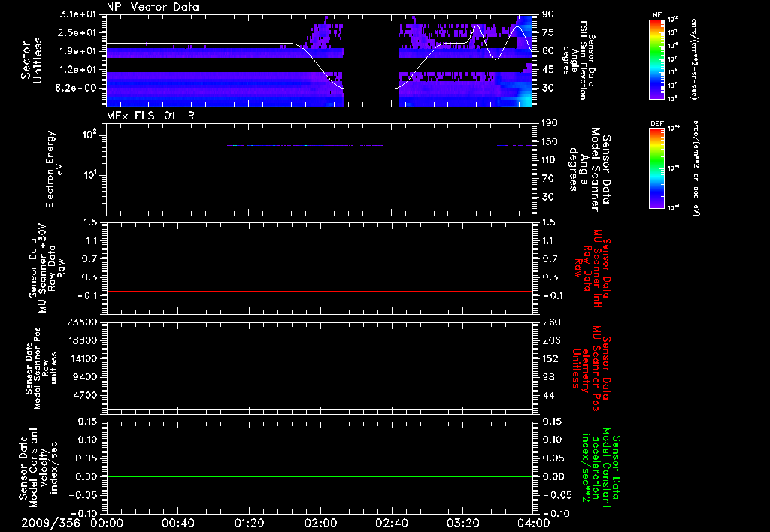The height and width of the screenshot is (532, 770).
Task: Click the "02:00" time tick label
Action: [x=320, y=523]
